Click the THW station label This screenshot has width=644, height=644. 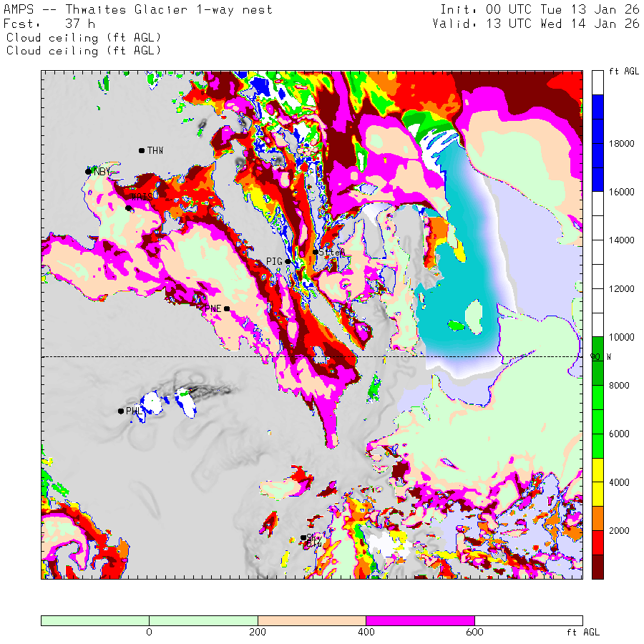tap(155, 151)
